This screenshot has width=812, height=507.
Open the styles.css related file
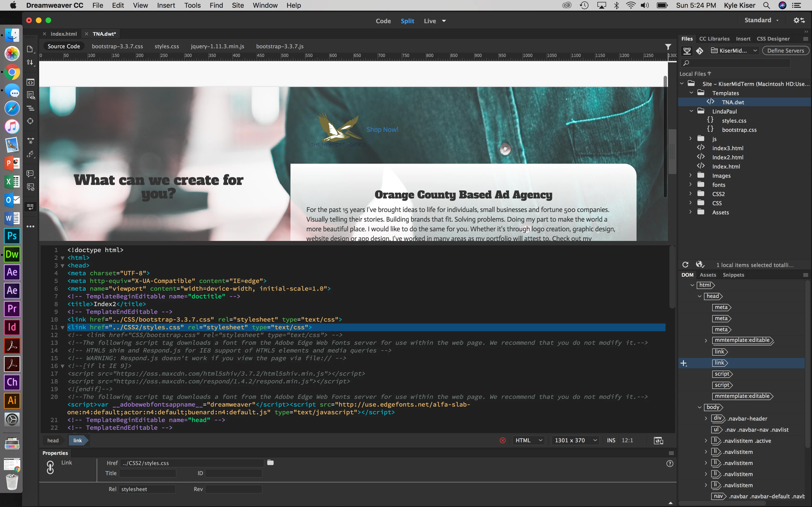click(x=167, y=46)
